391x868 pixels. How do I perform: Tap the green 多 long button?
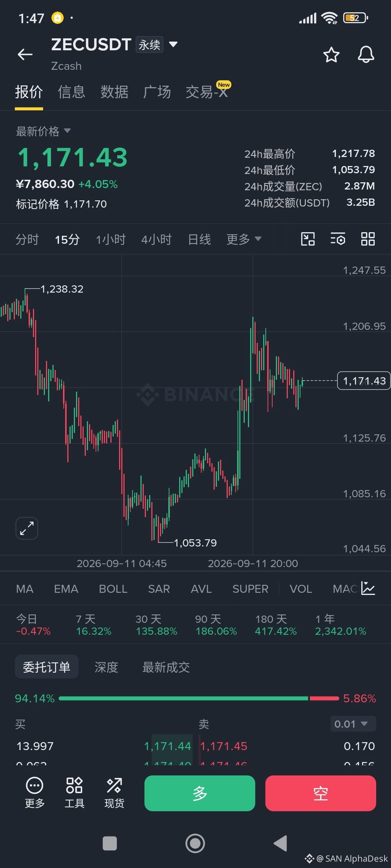coord(200,793)
